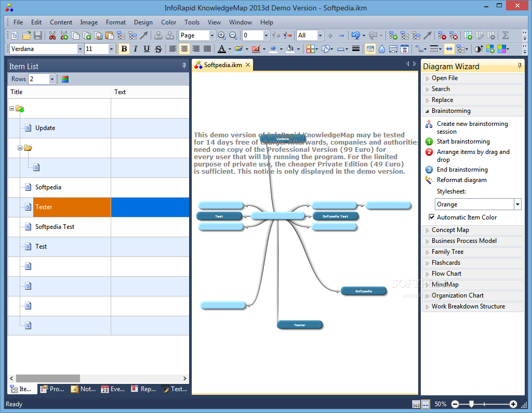
Task: Click the color legend icon beside Rows
Action: tap(65, 79)
